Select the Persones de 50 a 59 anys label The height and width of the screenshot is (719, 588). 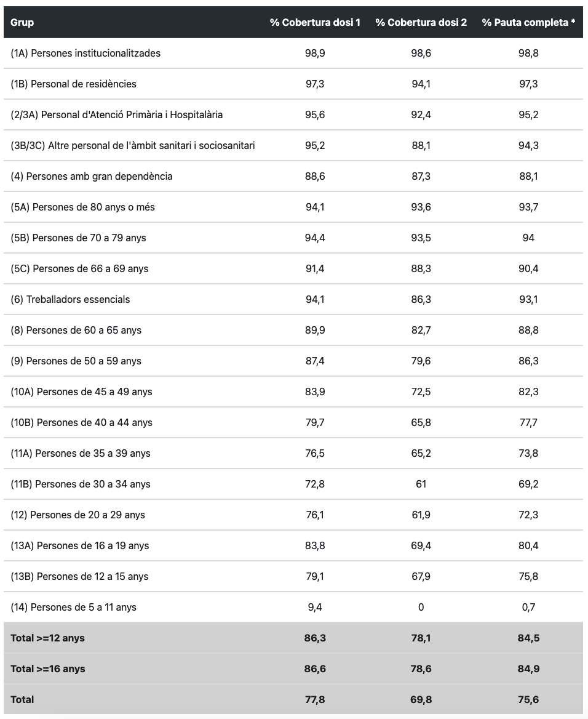pyautogui.click(x=76, y=361)
